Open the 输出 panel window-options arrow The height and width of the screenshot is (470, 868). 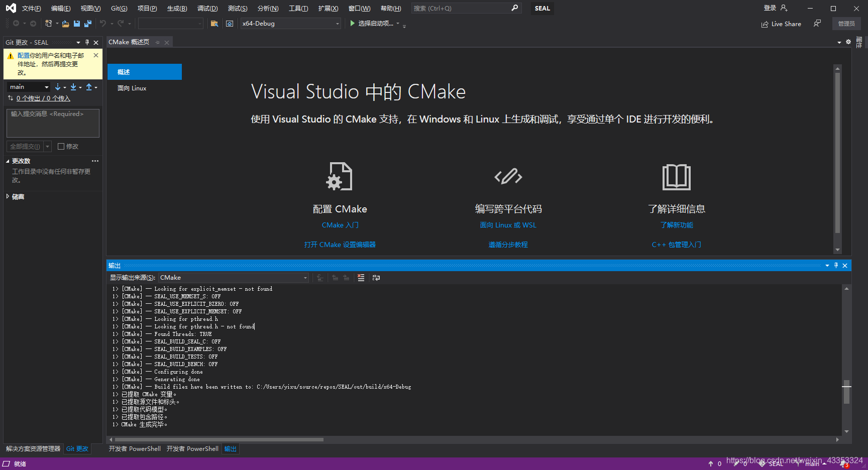pyautogui.click(x=827, y=266)
